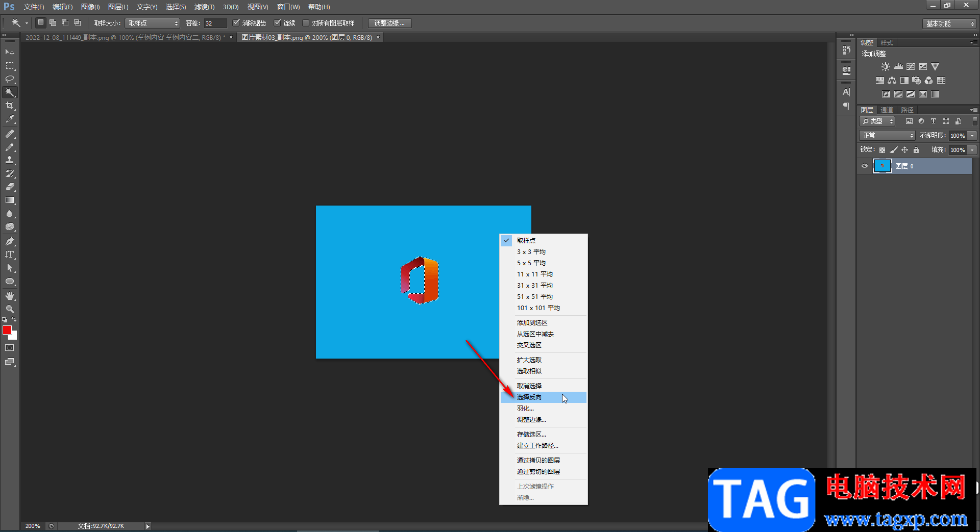The image size is (980, 532).
Task: Select the Gradient tool
Action: point(10,200)
